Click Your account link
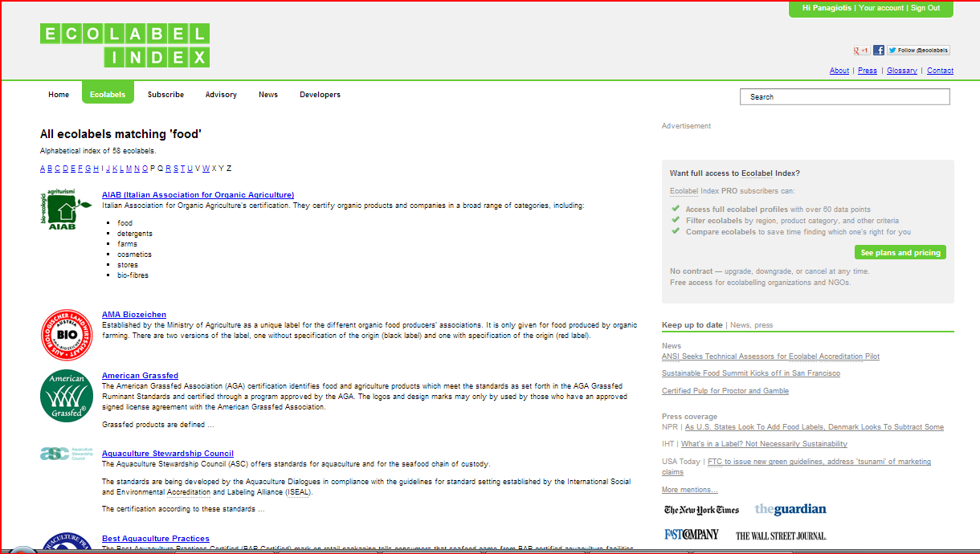980x554 pixels. [881, 8]
